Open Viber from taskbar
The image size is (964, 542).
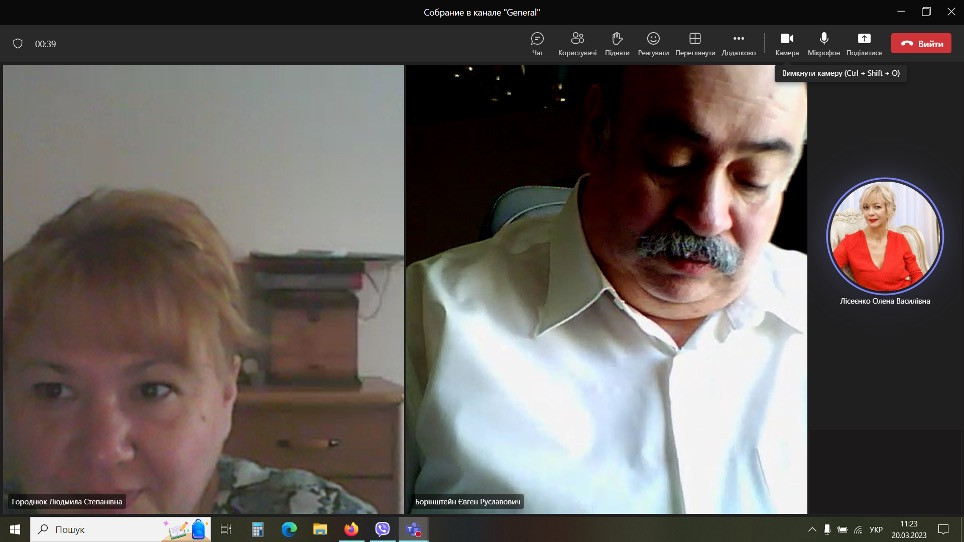[x=382, y=529]
